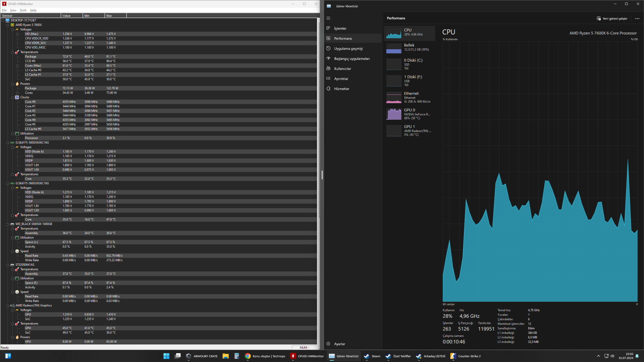Click the three-dots more options button
Screen dimensions: 644x362
coord(637,18)
